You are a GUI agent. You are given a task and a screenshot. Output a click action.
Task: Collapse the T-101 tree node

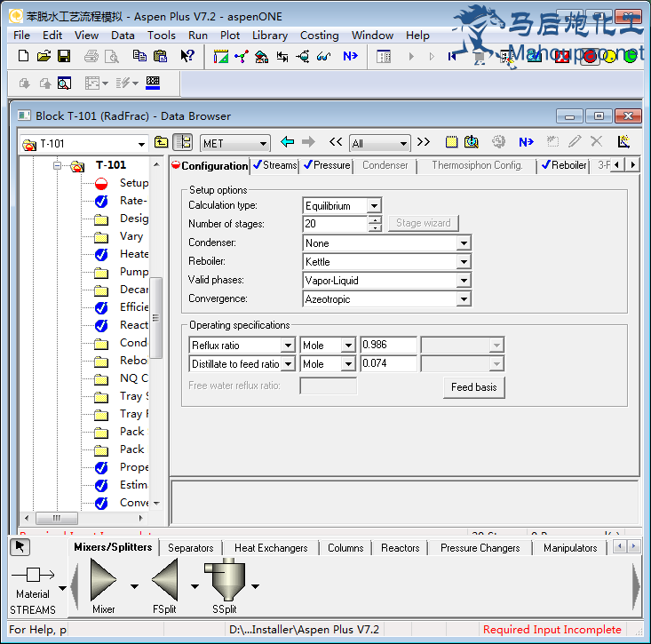(57, 165)
